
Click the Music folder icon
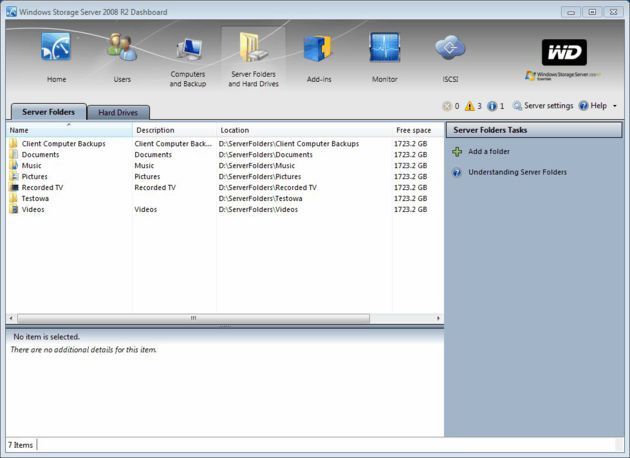(14, 165)
